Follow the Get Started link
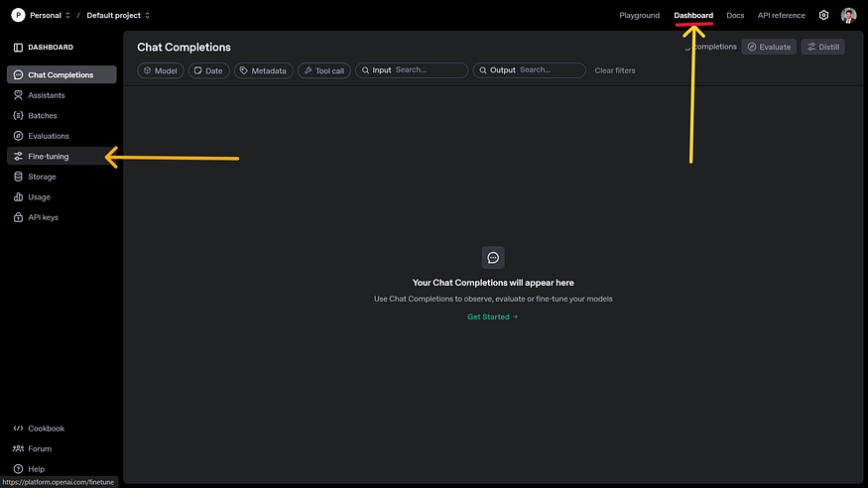 click(x=493, y=317)
